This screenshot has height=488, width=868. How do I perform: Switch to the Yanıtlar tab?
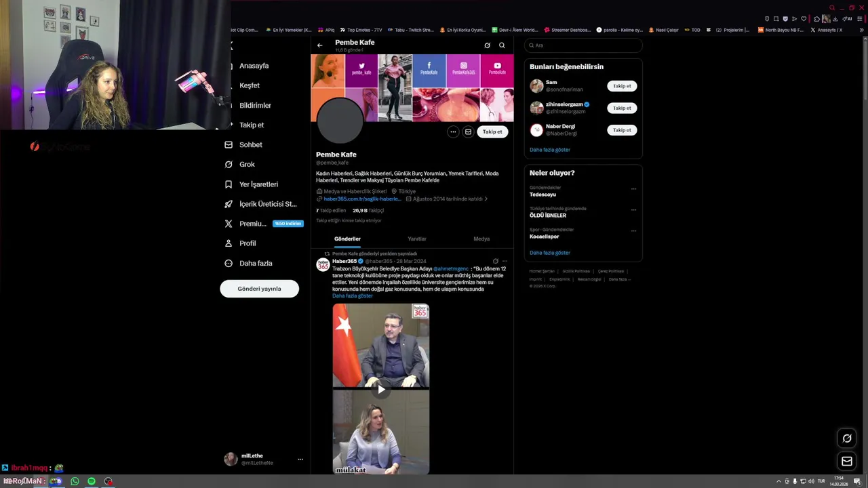[417, 239]
